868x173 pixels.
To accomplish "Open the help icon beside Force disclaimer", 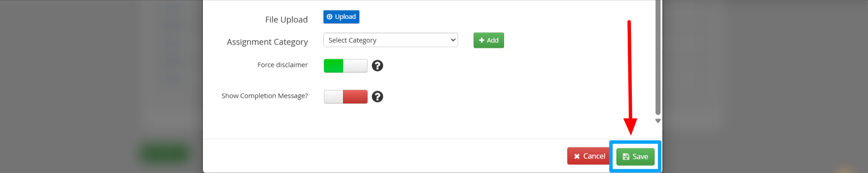I will (x=377, y=66).
